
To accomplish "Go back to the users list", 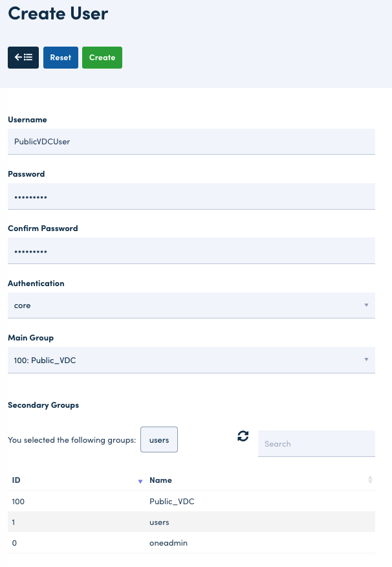I will [x=23, y=58].
